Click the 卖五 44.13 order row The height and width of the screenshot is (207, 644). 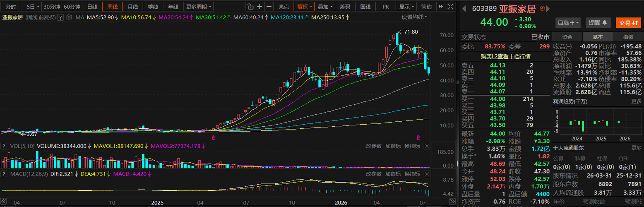coord(505,65)
